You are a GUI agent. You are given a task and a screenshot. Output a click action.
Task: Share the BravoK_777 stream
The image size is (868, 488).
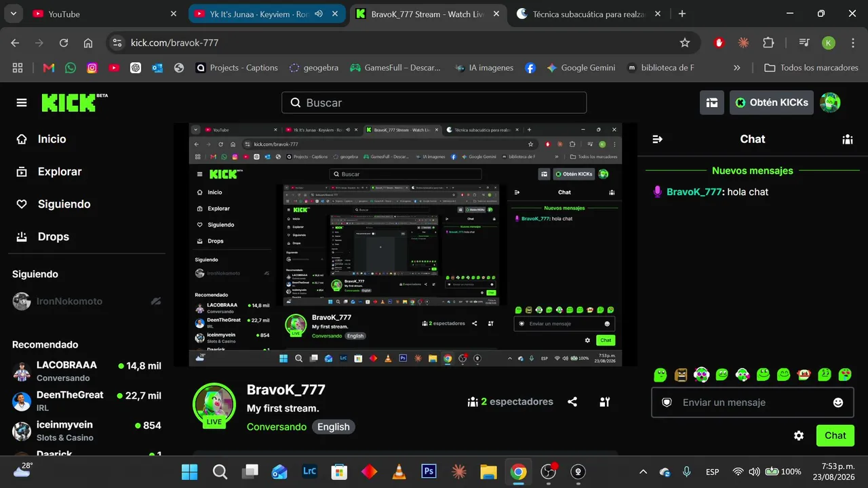572,402
